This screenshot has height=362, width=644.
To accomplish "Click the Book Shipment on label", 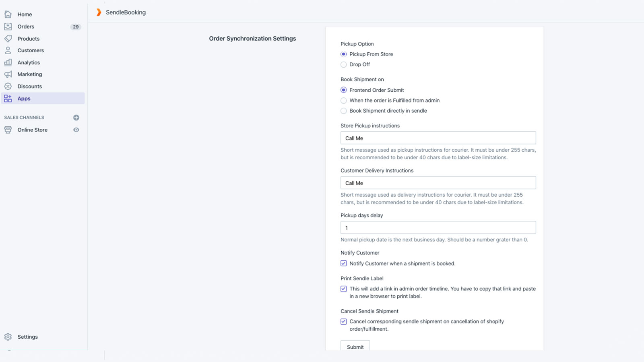I will (x=362, y=79).
